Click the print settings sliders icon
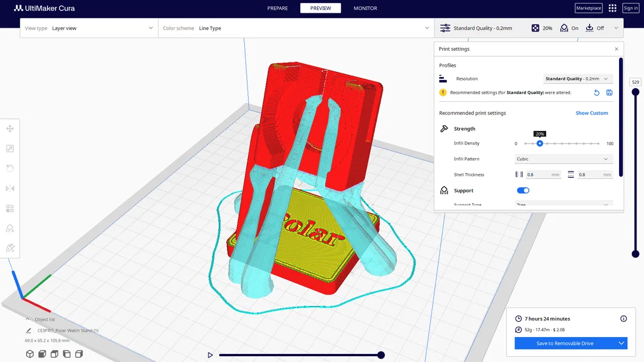644x362 pixels. tap(445, 28)
